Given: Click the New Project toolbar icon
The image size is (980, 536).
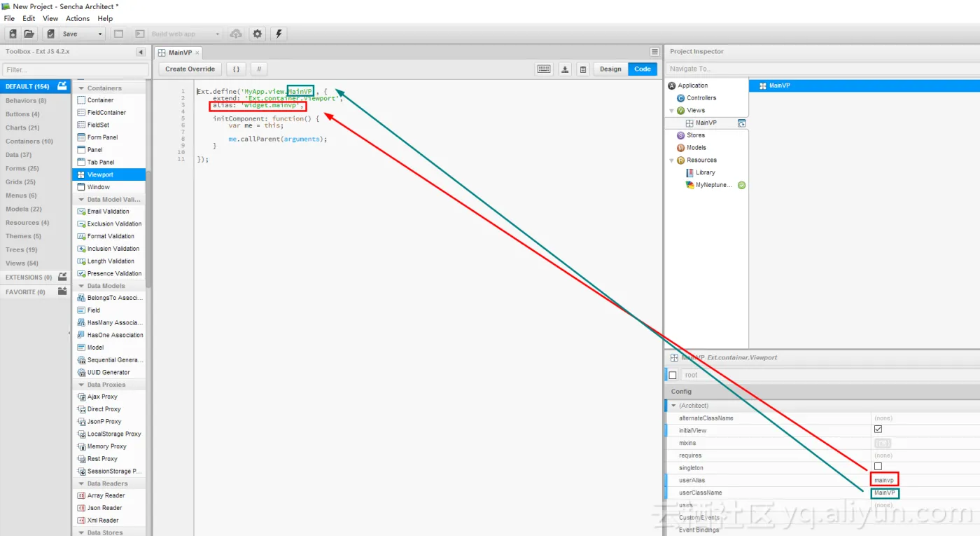Looking at the screenshot, I should point(13,34).
